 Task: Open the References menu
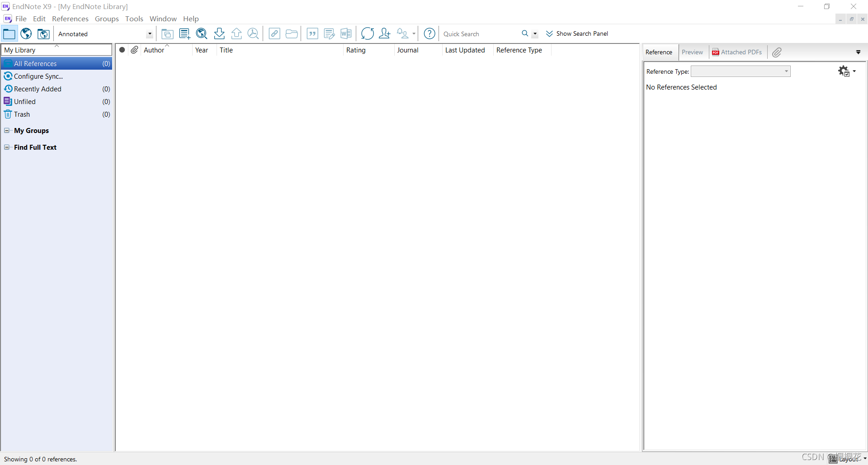70,19
